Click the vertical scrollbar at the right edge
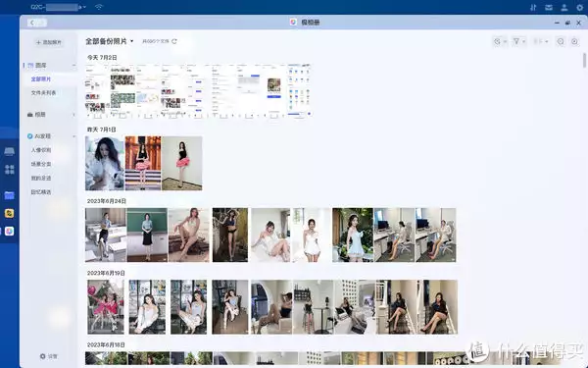Image resolution: width=588 pixels, height=368 pixels. click(584, 61)
